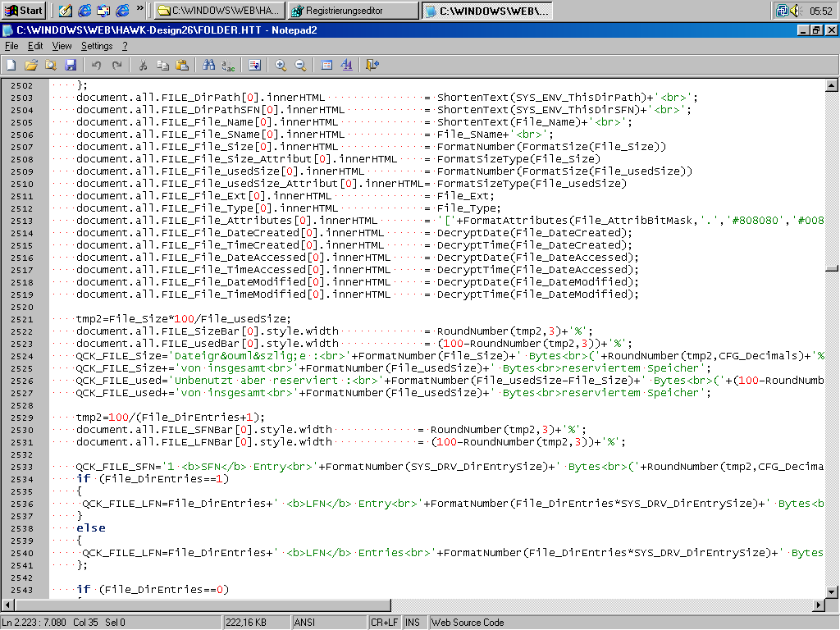This screenshot has width=840, height=630.
Task: Click the ANSI encoding status field
Action: (330, 623)
